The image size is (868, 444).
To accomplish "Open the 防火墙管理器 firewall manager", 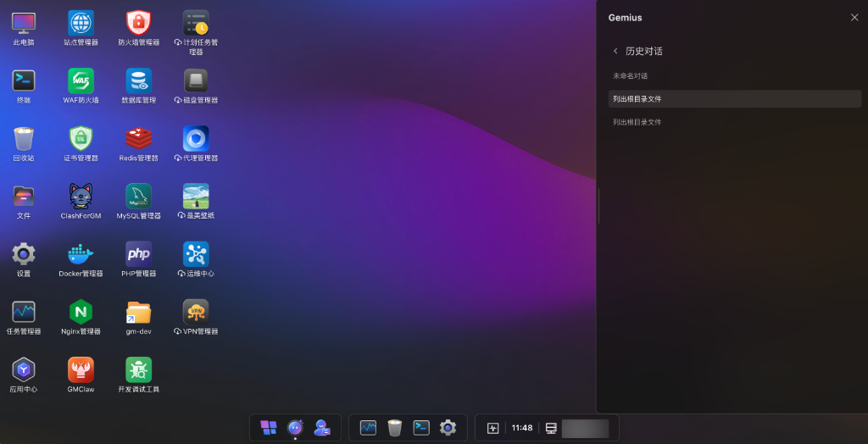I will tap(138, 23).
